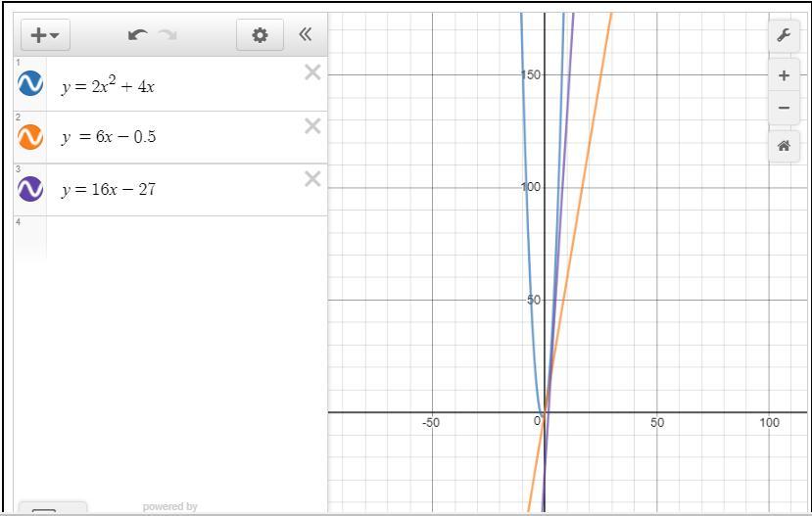Viewport: 812px width, 516px height.
Task: Collapse the expression list panel
Action: [x=305, y=34]
